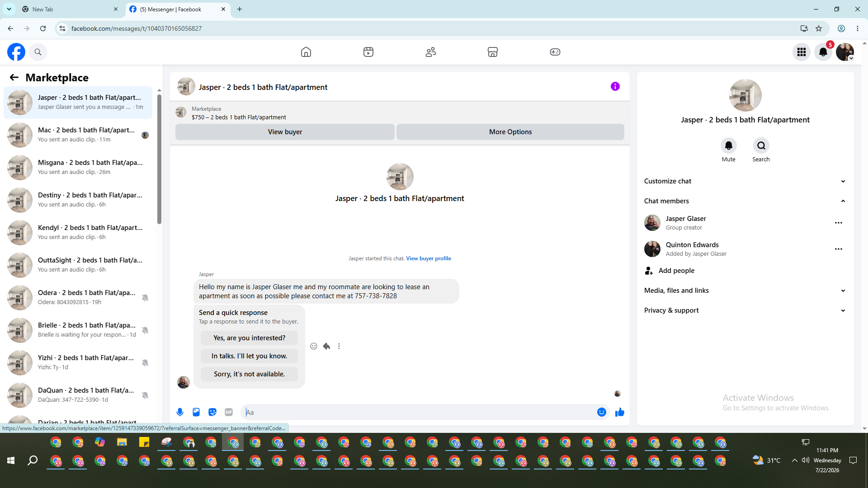
Task: Open the DaQuan apartment conversation
Action: tap(78, 395)
